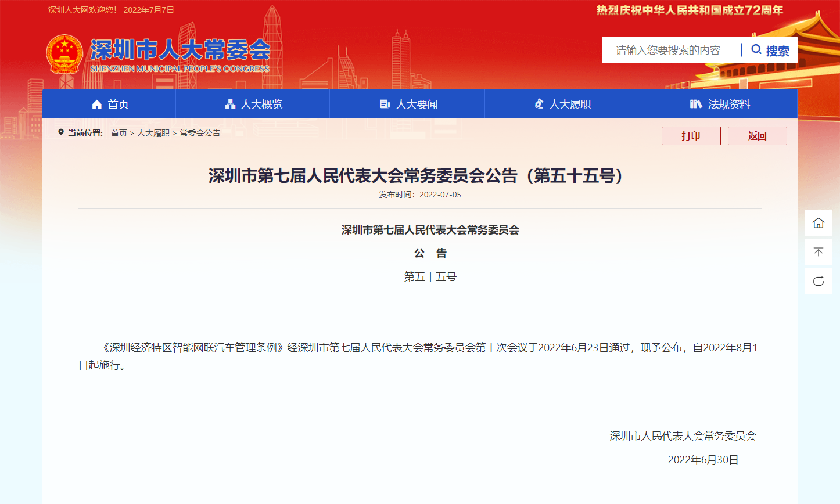Click the floating home icon on right sidebar
The height and width of the screenshot is (504, 840).
(819, 223)
